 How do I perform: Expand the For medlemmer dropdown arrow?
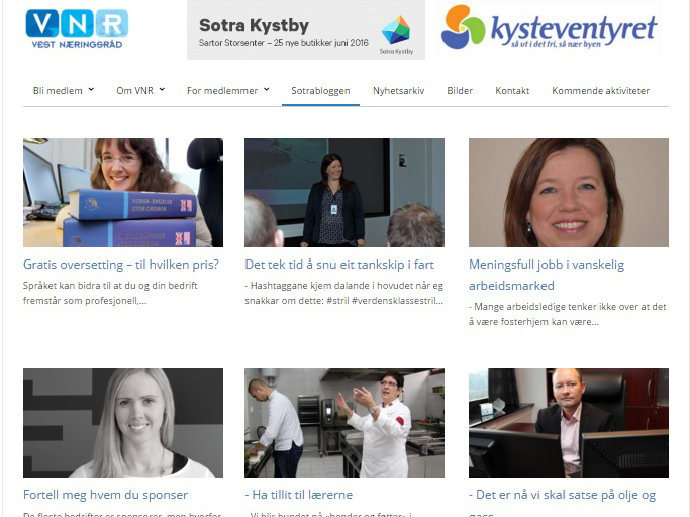(x=266, y=89)
